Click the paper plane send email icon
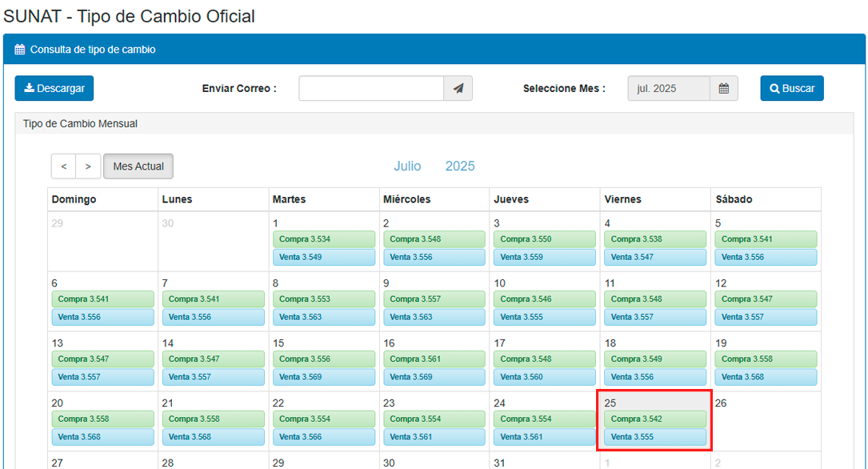This screenshot has height=469, width=868. [458, 89]
